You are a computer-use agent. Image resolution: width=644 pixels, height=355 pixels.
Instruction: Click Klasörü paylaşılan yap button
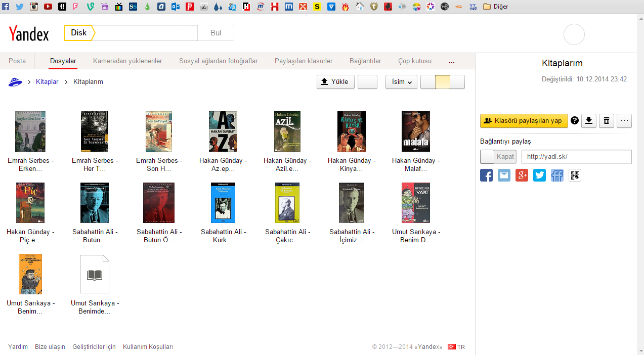click(524, 121)
